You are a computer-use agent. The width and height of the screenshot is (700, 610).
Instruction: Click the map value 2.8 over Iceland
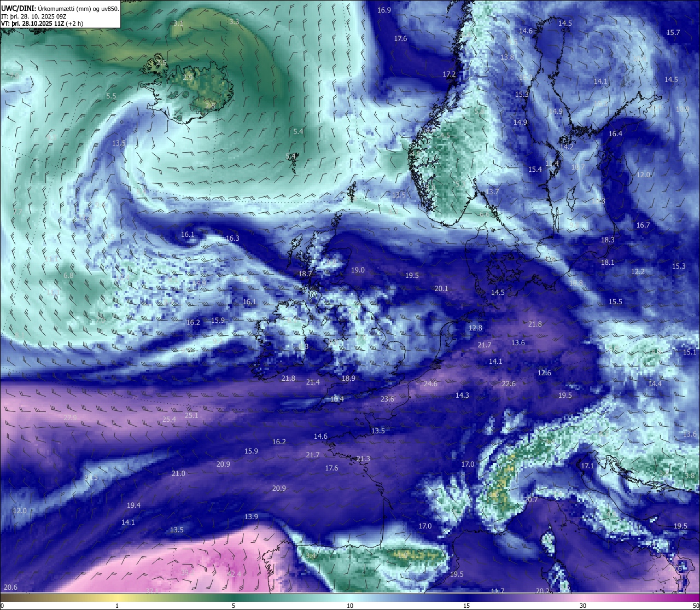pyautogui.click(x=210, y=106)
